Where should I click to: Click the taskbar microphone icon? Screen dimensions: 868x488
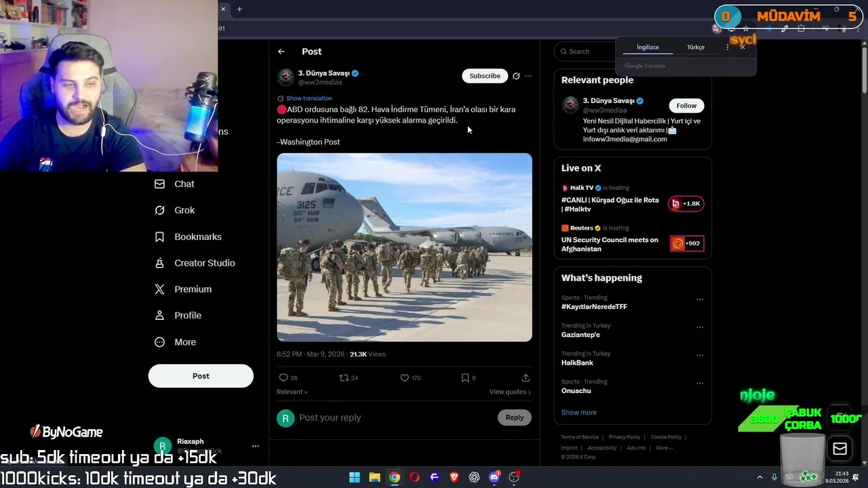pos(774,477)
